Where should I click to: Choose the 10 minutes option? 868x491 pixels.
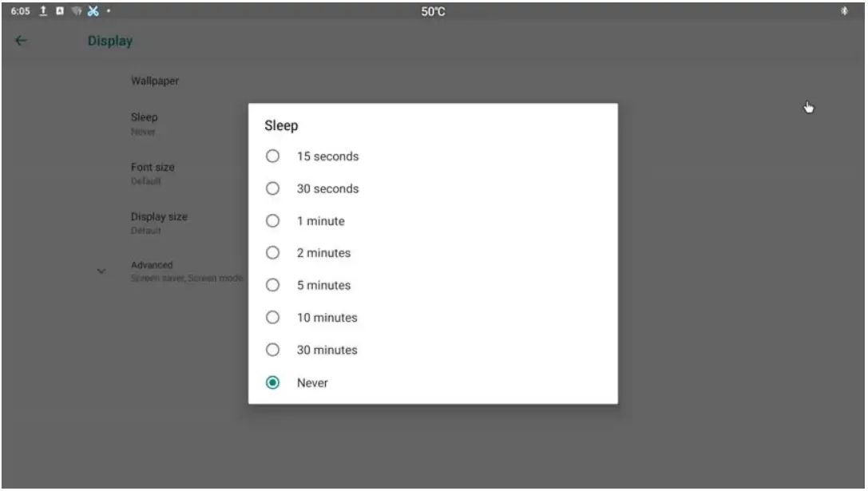click(x=272, y=318)
